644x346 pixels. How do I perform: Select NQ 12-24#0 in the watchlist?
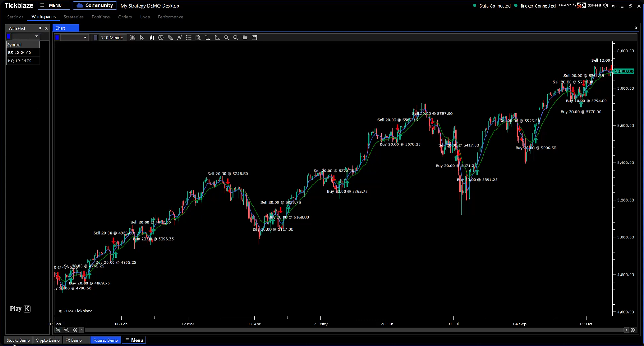(20, 61)
